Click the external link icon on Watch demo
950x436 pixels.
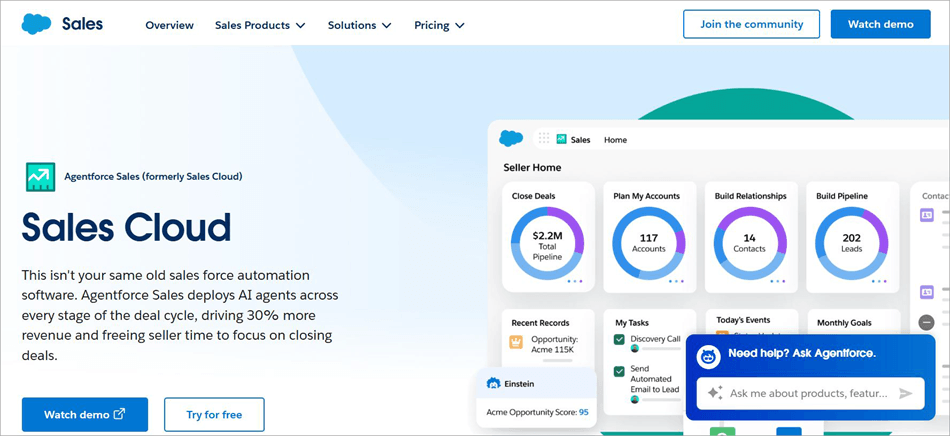pos(120,414)
